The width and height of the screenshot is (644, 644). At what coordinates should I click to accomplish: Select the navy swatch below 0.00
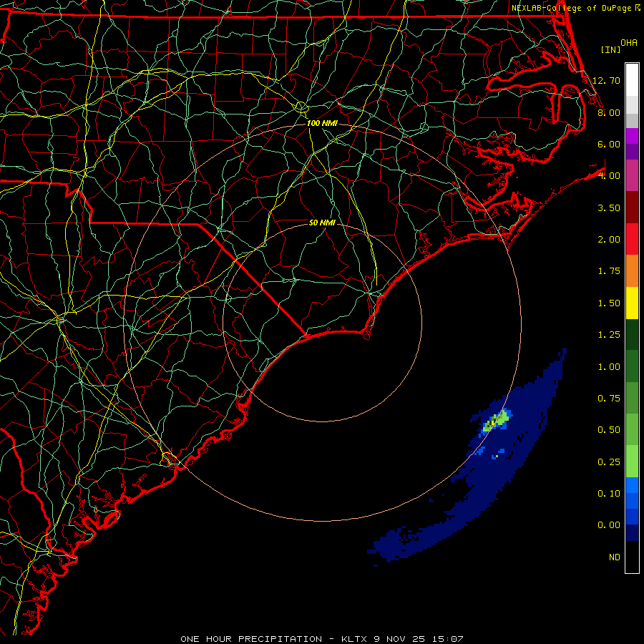[x=632, y=532]
